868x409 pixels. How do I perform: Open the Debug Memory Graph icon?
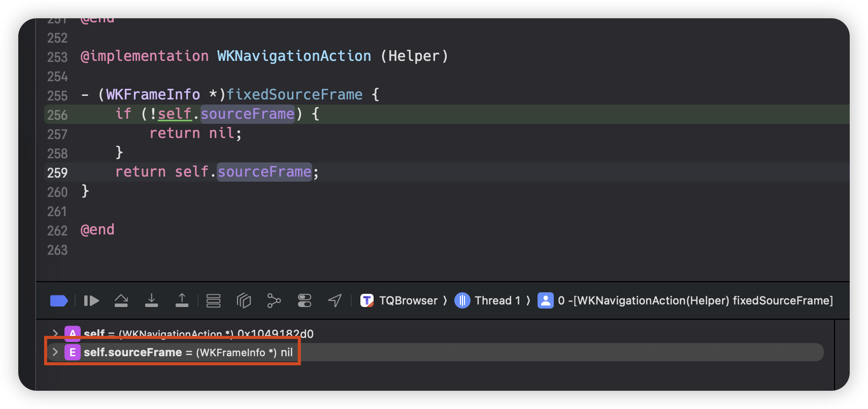point(274,301)
